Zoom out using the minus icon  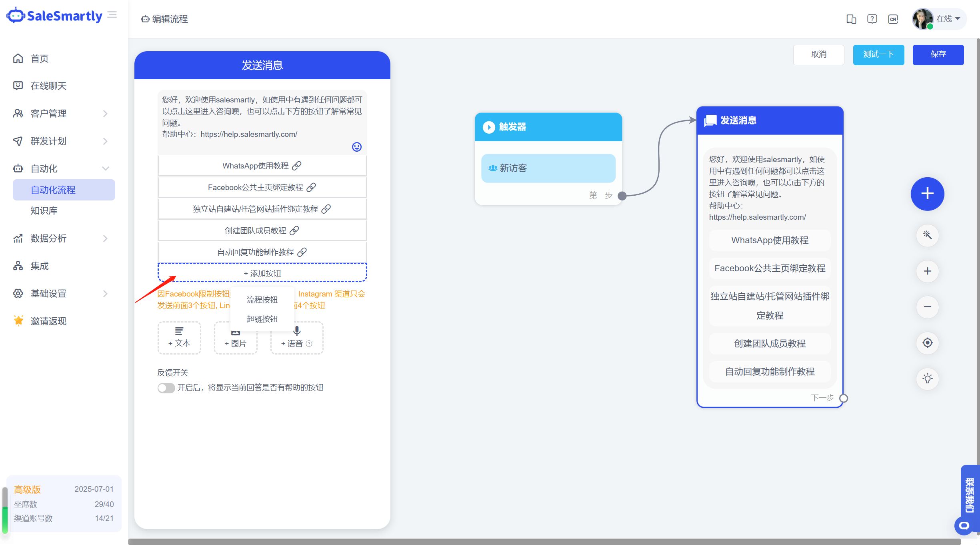coord(927,307)
